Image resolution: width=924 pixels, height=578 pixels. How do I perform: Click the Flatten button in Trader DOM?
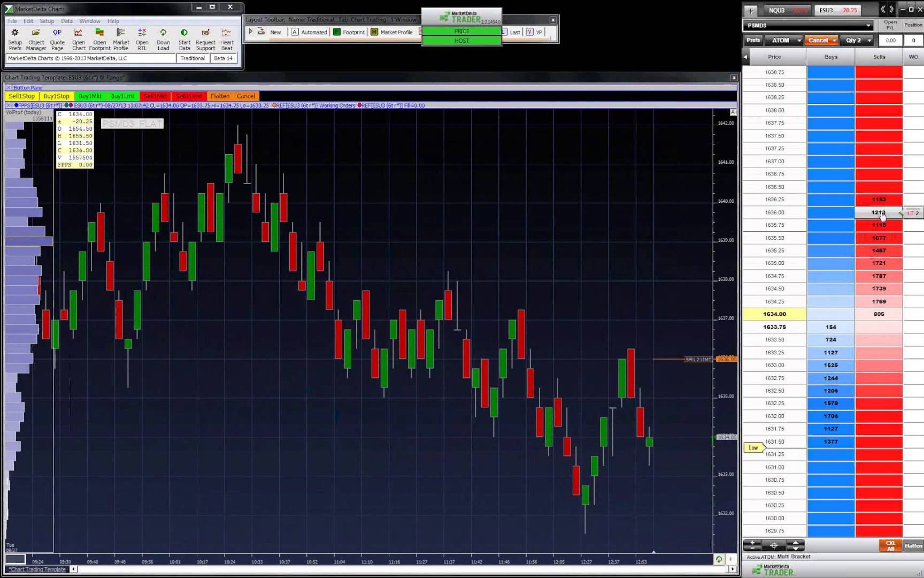click(913, 545)
